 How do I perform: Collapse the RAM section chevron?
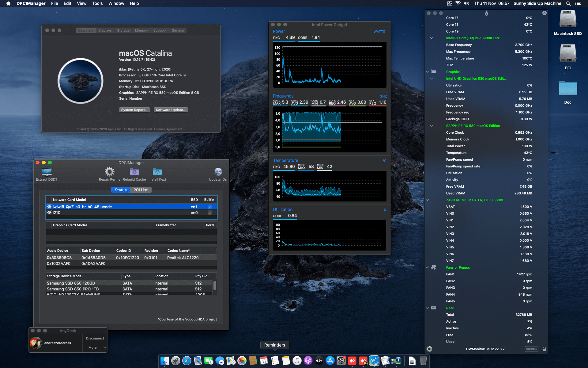click(x=427, y=308)
